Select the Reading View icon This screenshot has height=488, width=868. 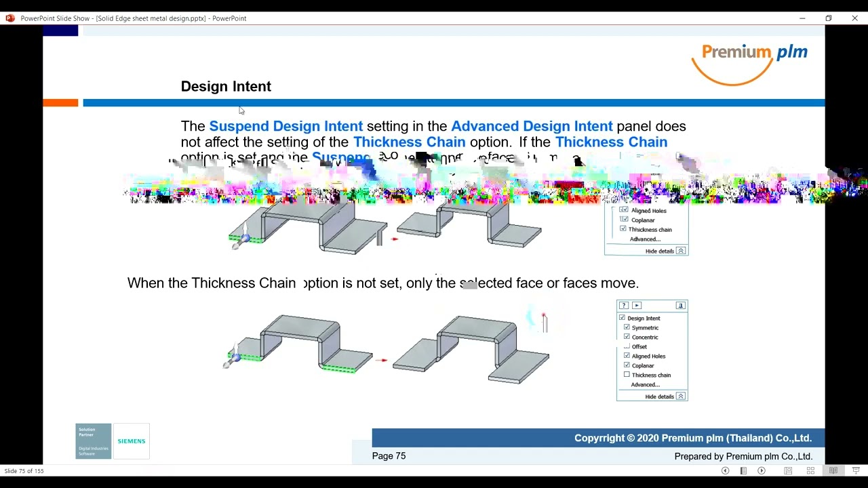click(x=833, y=470)
